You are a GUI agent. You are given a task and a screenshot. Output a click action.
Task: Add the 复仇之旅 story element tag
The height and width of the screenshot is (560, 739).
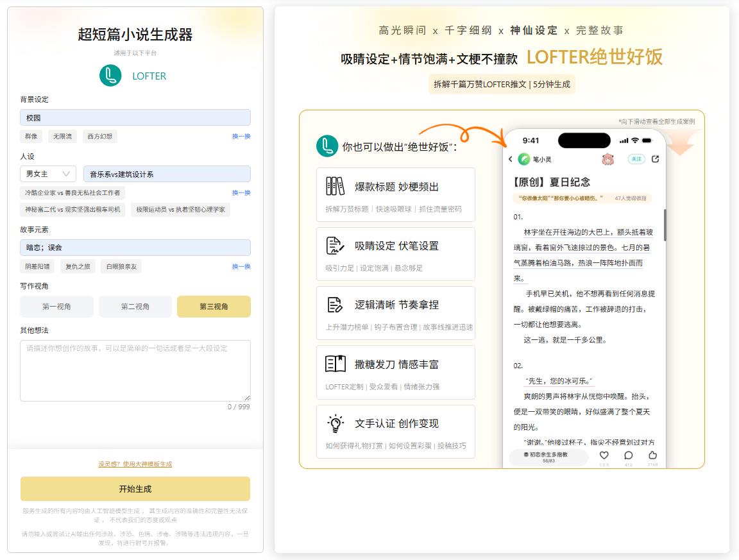click(x=78, y=266)
